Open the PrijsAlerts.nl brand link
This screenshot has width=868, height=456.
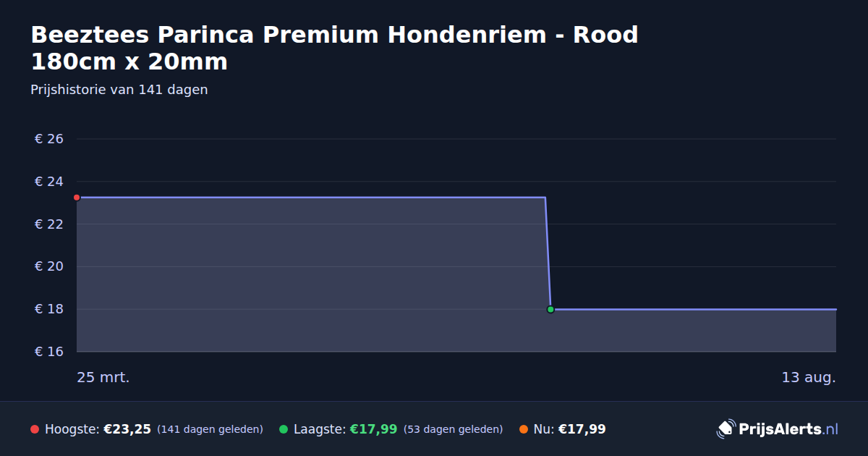(778, 429)
